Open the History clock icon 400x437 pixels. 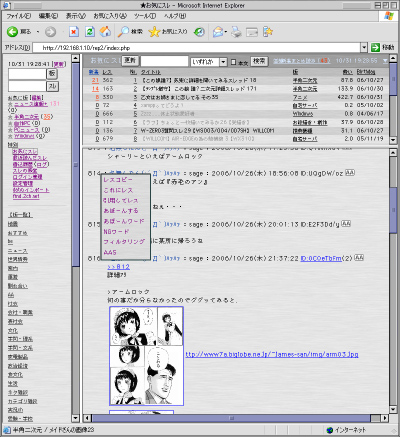pos(199,32)
